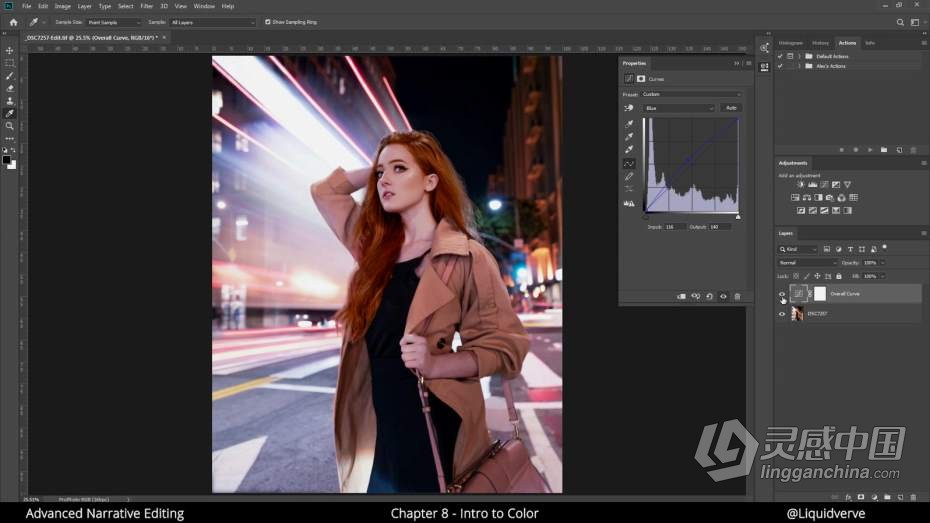Open the layer Kind filter dropdown

pos(798,249)
